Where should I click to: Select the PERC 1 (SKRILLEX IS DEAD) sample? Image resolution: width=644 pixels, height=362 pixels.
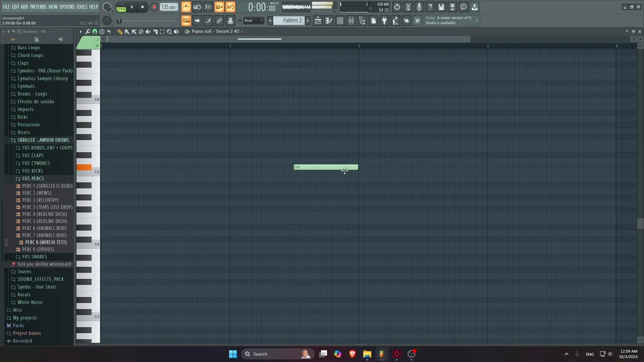(x=47, y=186)
